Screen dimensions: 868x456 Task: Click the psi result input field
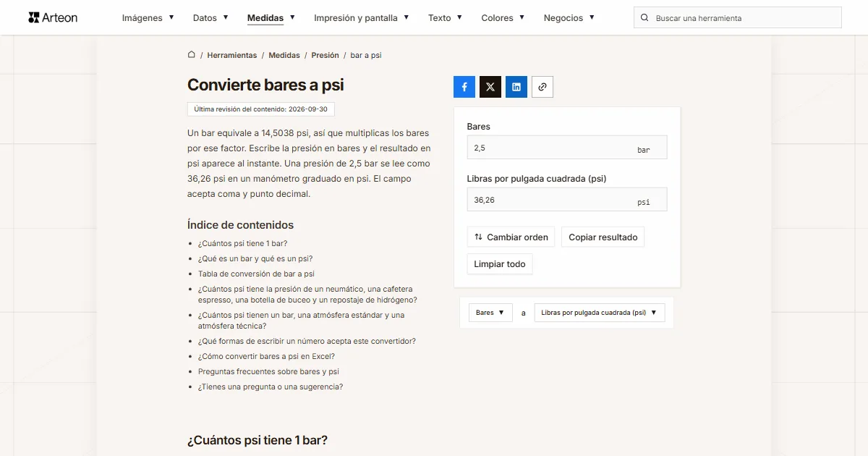coord(567,200)
